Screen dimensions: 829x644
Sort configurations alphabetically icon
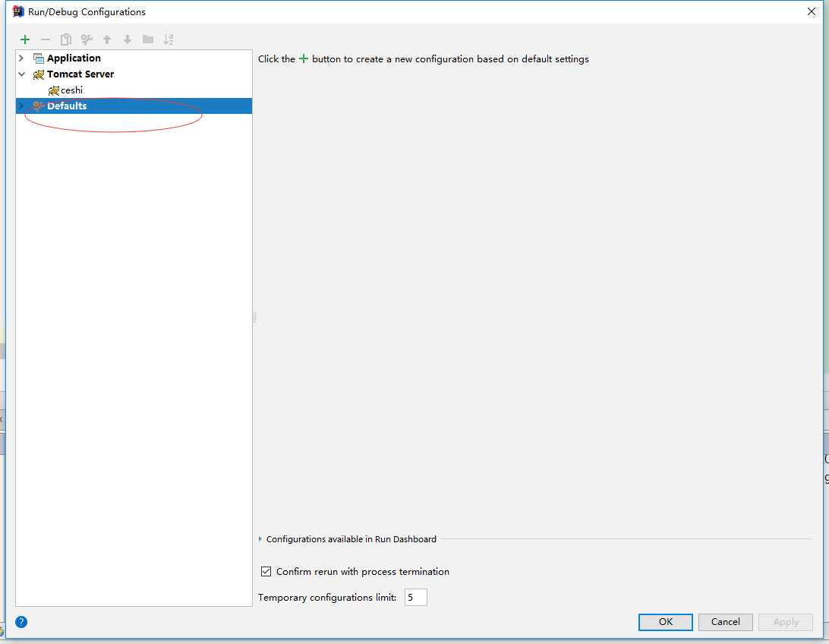(x=169, y=39)
